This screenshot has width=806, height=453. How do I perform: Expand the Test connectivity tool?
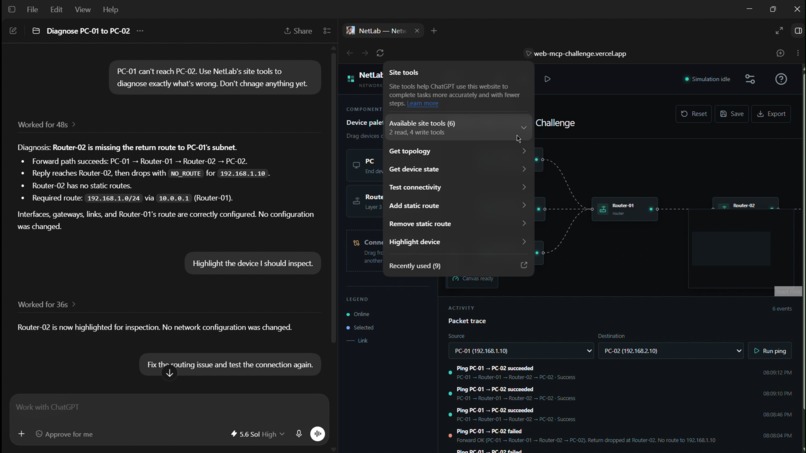tap(457, 187)
